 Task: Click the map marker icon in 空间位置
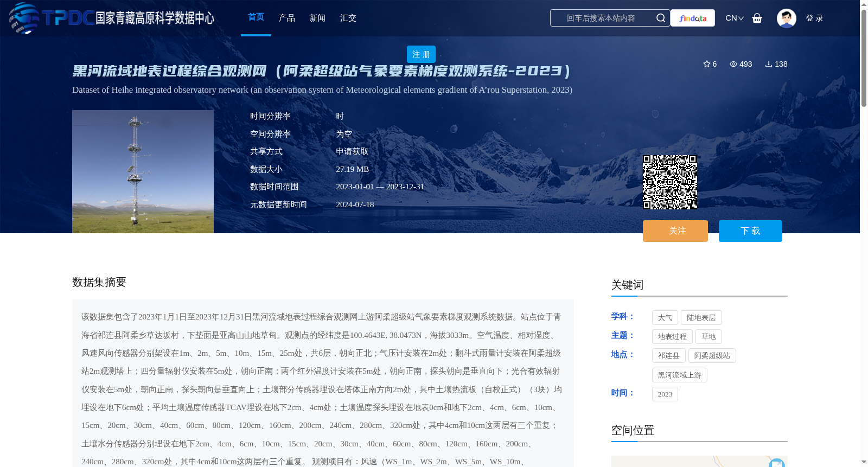tap(777, 463)
